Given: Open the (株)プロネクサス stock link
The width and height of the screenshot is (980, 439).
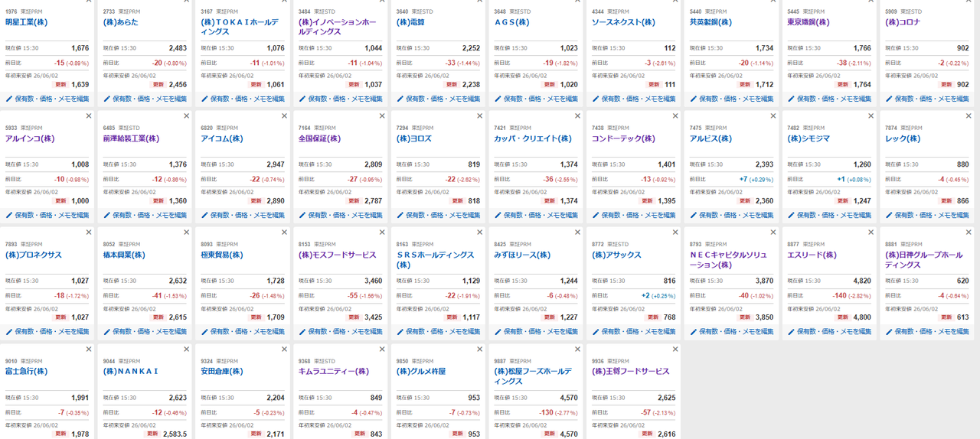Looking at the screenshot, I should tap(34, 255).
